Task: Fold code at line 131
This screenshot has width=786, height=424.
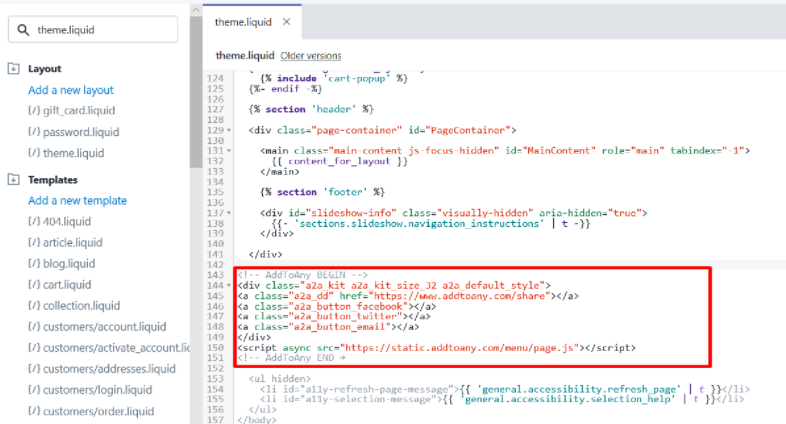Action: [229, 150]
